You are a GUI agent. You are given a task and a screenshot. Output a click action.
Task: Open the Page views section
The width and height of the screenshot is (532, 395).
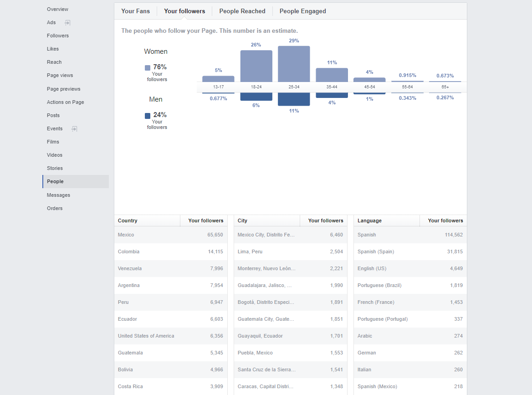pos(60,75)
